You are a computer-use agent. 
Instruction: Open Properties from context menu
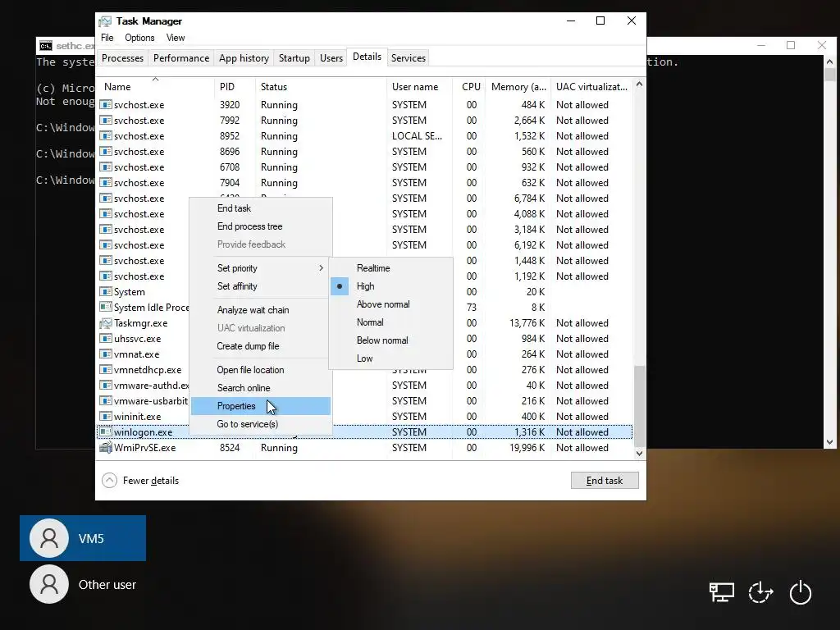(x=260, y=406)
